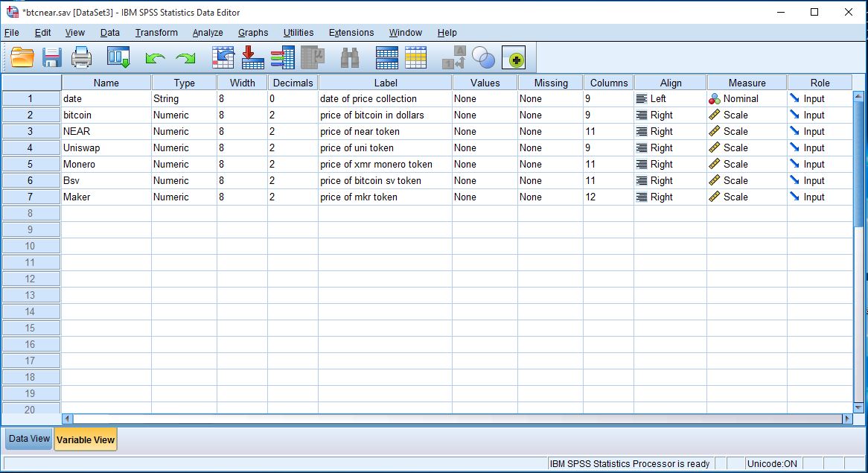Screen dimensions: 868x473
Task: Open the Extensions menu
Action: click(351, 33)
